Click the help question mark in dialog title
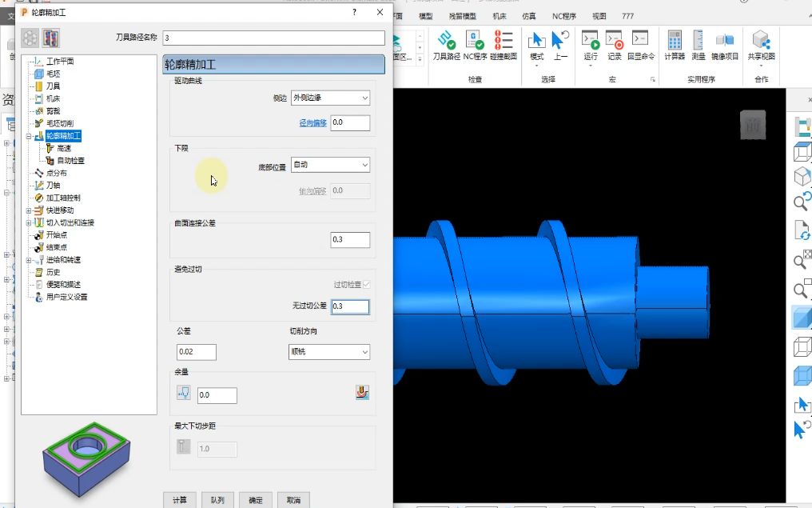 coord(354,12)
